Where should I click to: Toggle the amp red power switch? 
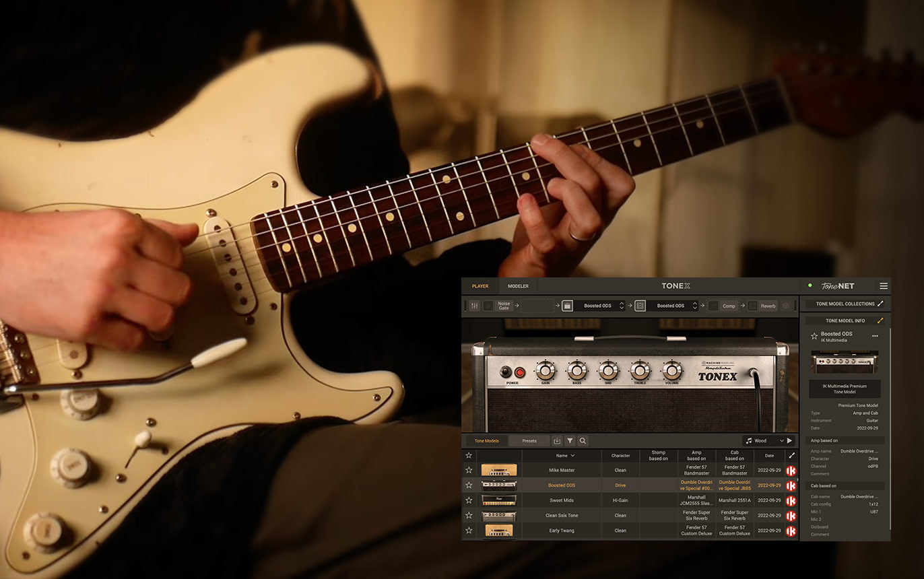click(x=519, y=372)
